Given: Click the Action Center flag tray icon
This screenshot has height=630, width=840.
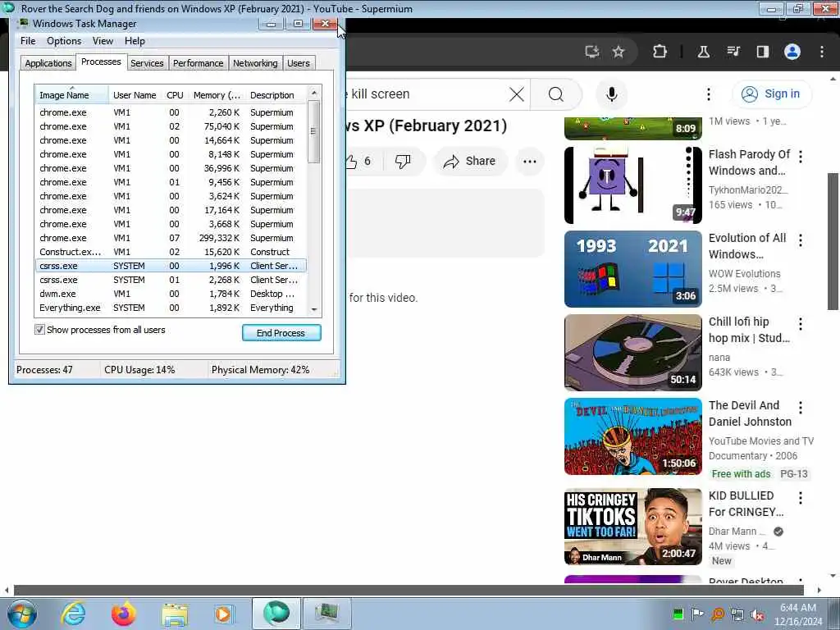Looking at the screenshot, I should (697, 614).
